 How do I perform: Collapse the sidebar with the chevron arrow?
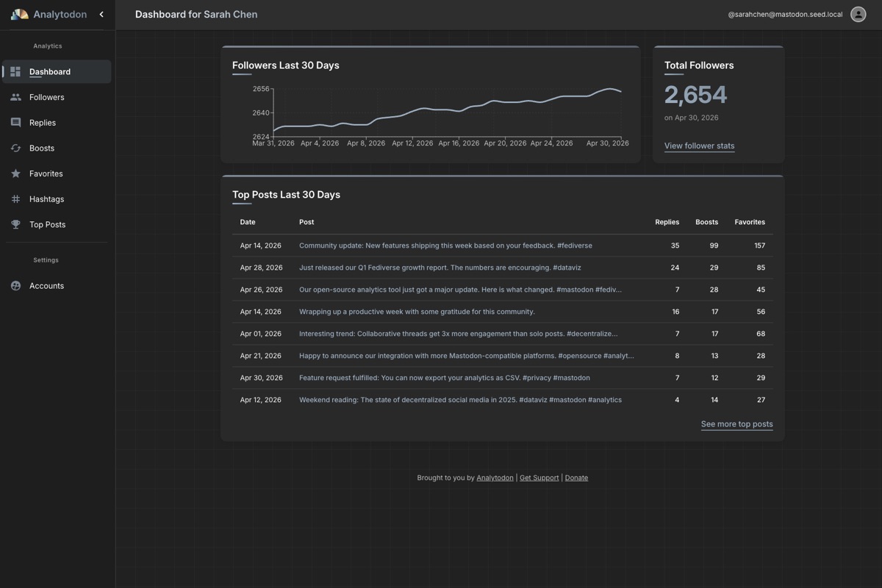[x=101, y=14]
